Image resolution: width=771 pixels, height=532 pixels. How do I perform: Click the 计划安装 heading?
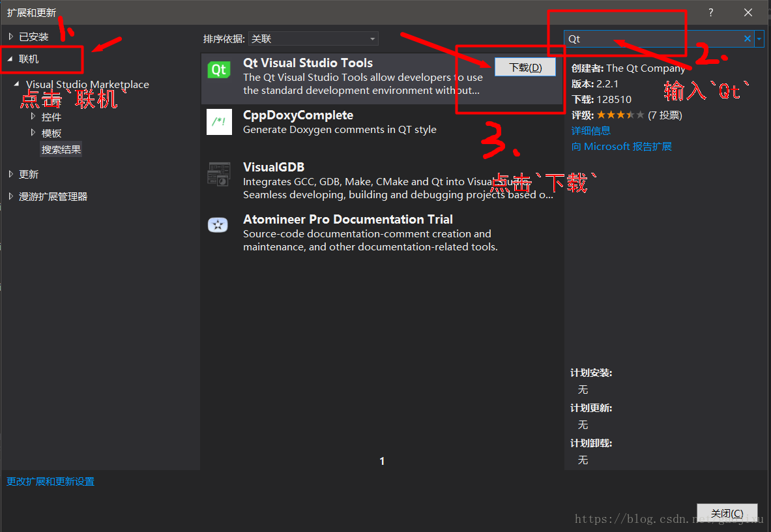point(591,373)
